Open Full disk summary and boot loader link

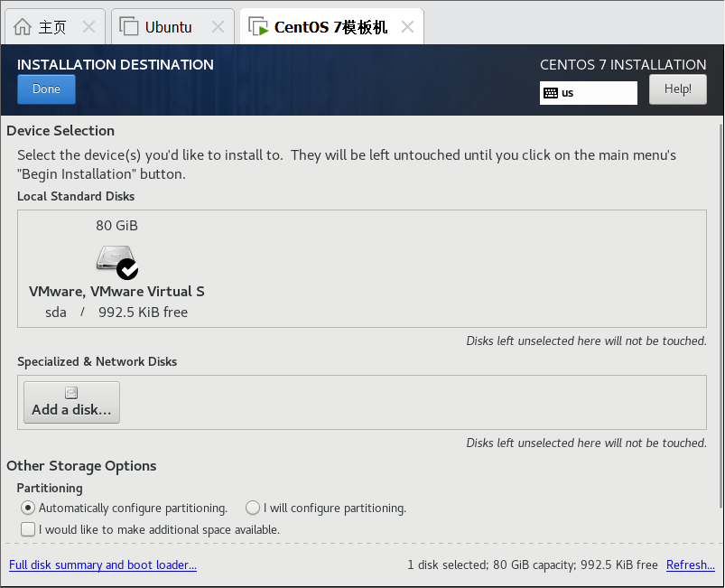point(103,565)
